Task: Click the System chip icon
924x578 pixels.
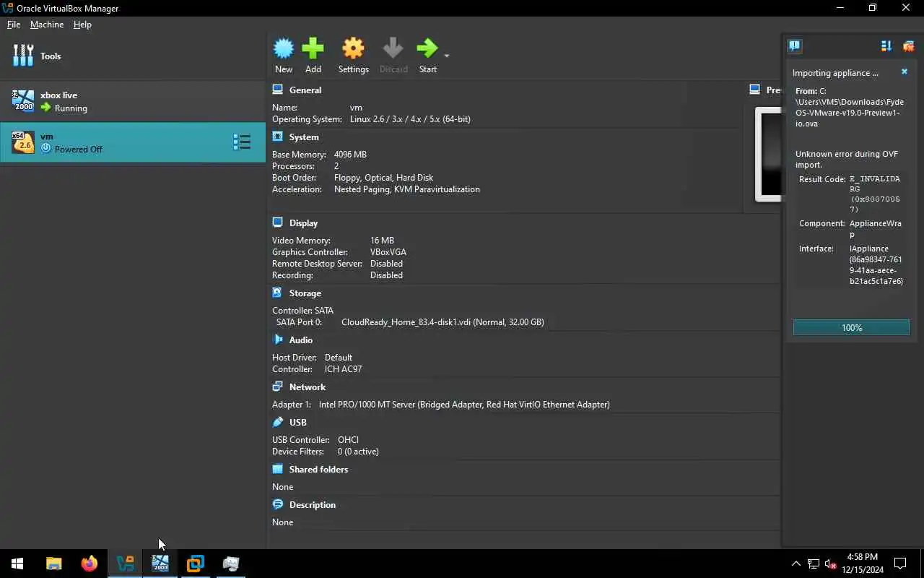Action: click(x=278, y=137)
